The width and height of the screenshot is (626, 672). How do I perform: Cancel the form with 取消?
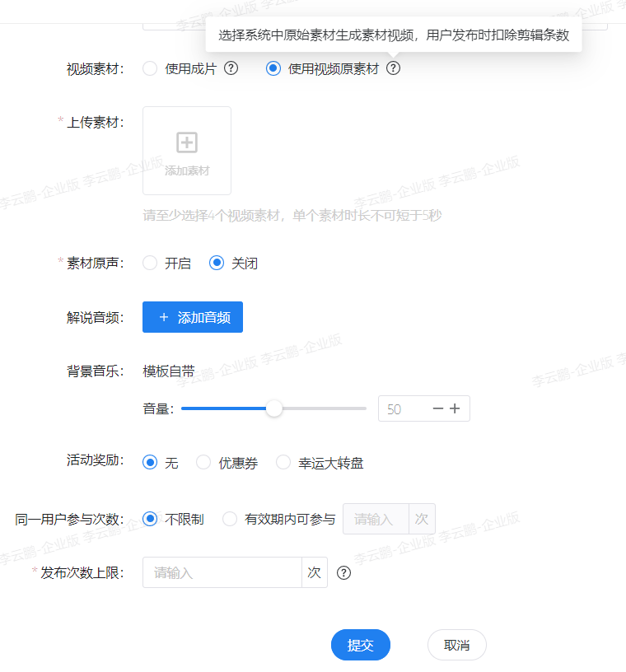457,645
